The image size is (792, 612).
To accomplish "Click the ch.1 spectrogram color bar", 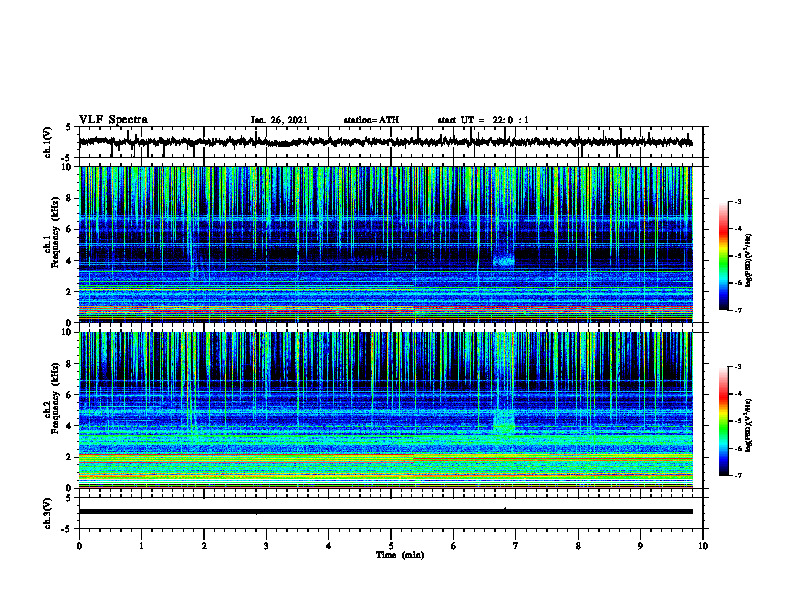I will (x=723, y=256).
